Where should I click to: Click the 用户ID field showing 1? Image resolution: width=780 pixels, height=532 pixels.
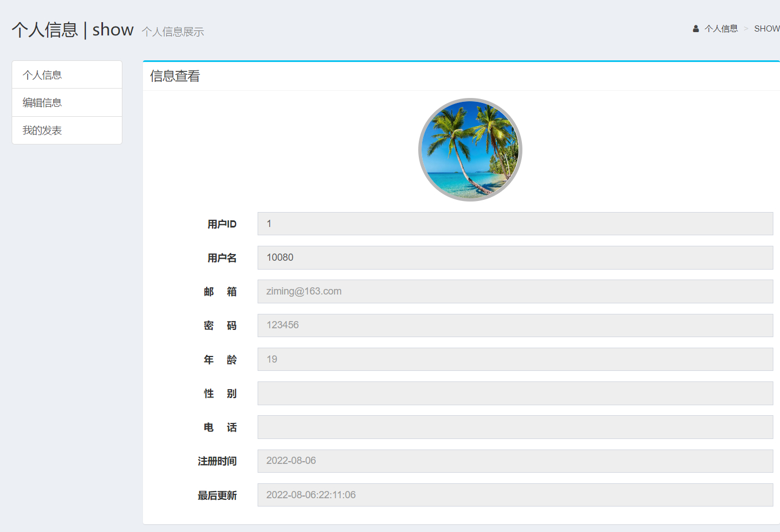coord(515,224)
